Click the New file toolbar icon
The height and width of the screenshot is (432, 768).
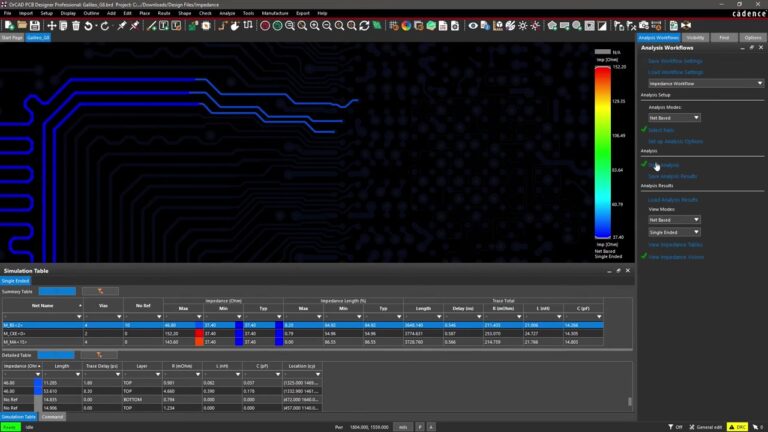tap(9, 25)
